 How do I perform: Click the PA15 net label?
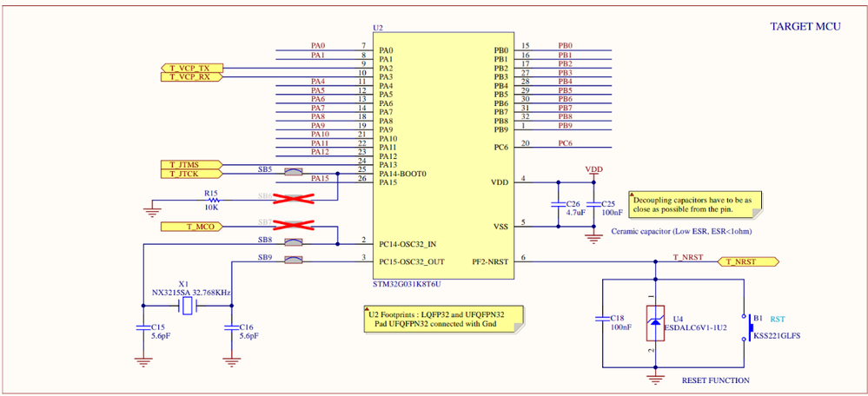[x=320, y=178]
